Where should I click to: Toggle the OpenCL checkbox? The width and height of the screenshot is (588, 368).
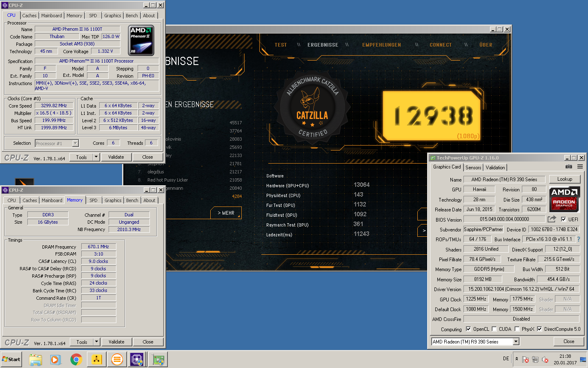point(468,329)
